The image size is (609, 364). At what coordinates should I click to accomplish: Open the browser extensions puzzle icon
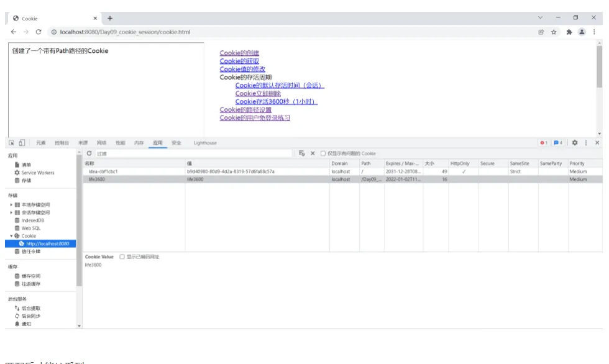[x=569, y=32]
